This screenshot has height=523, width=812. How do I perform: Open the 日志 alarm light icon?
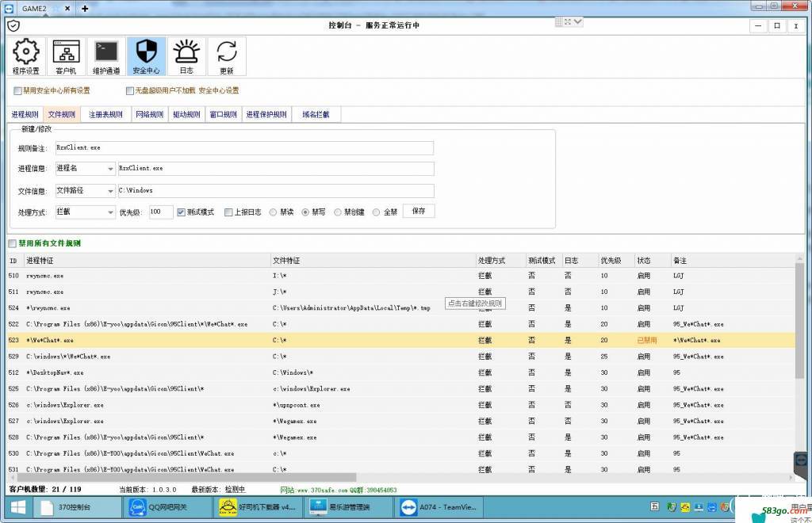pyautogui.click(x=186, y=56)
